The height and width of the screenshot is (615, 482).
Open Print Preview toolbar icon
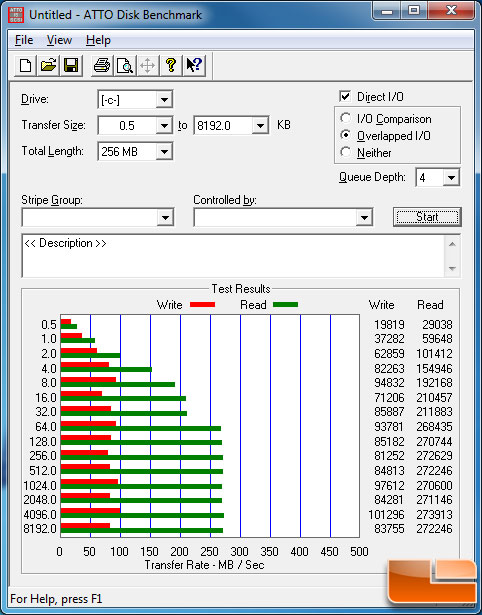tap(125, 65)
